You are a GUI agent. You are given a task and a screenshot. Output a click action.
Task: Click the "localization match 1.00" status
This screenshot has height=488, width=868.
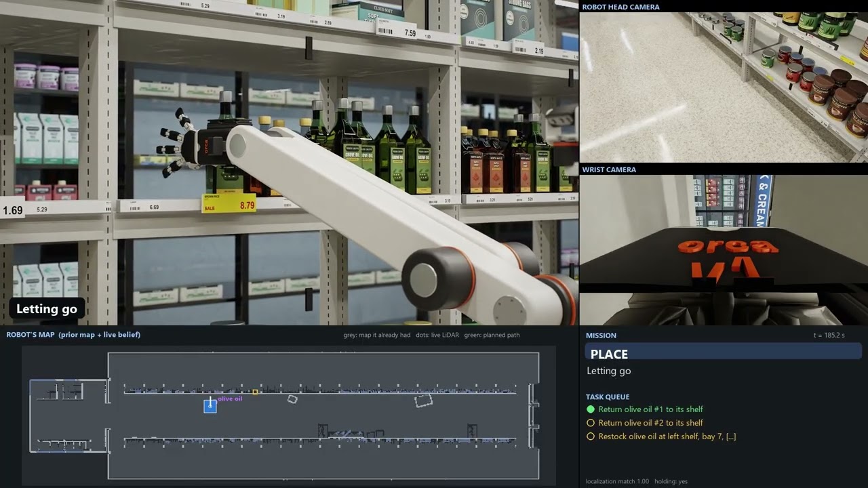click(x=617, y=481)
